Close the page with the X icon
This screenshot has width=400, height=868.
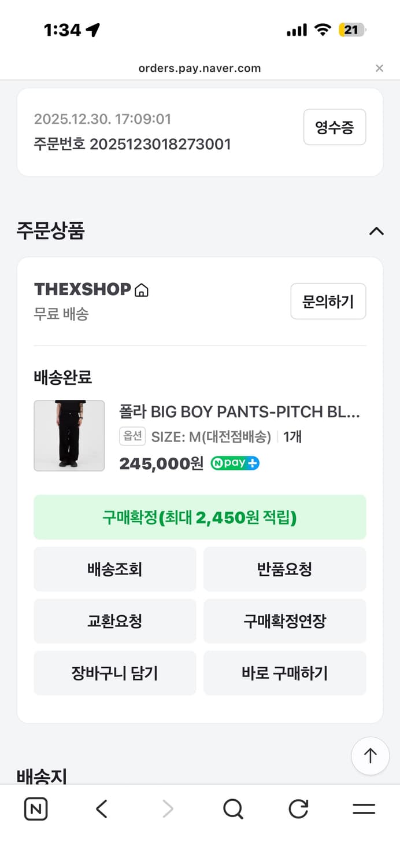pos(379,68)
